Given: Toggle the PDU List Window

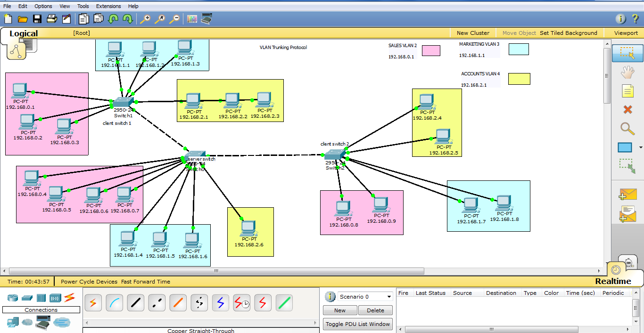Looking at the screenshot, I should click(357, 324).
